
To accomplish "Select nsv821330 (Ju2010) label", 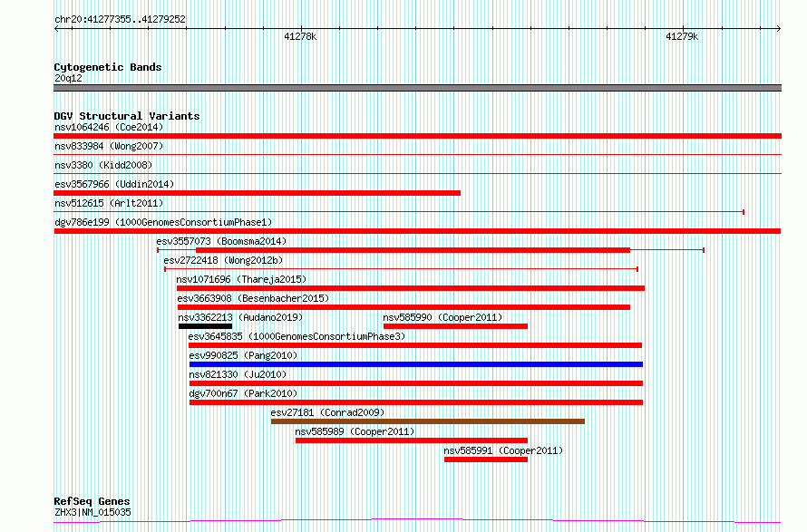I will click(238, 374).
